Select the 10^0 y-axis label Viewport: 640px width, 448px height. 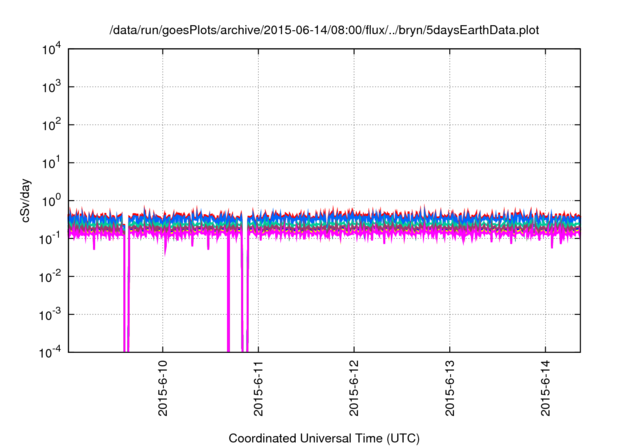51,201
